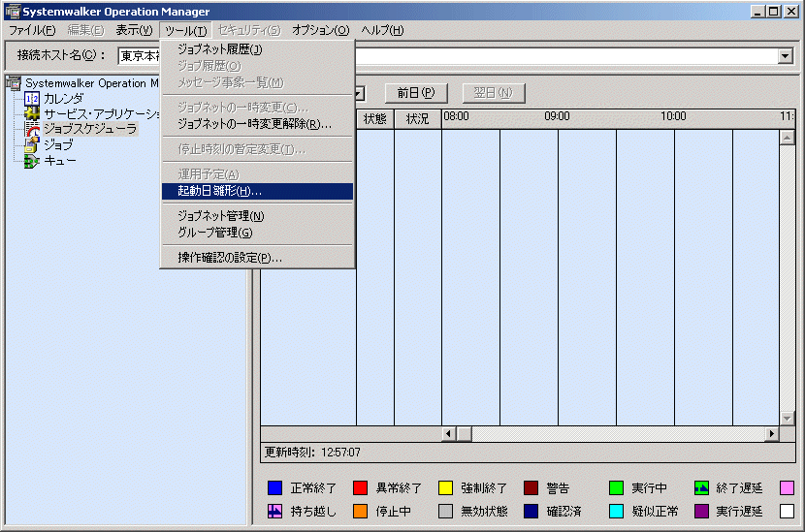Click the dark red 警告 color swatch
The image size is (805, 532).
(531, 487)
